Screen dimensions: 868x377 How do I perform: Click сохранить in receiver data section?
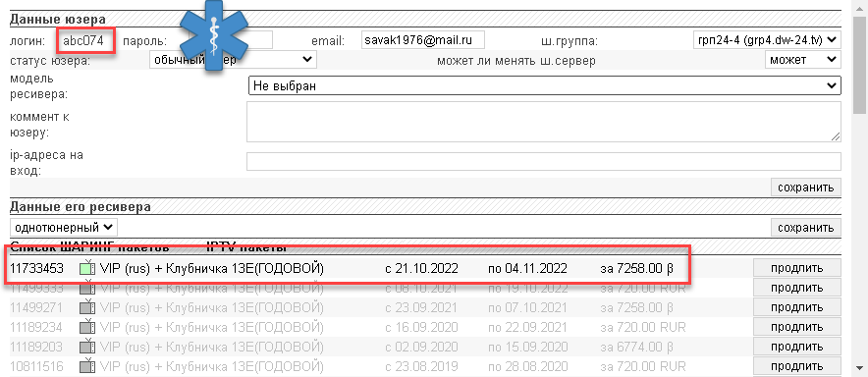806,227
